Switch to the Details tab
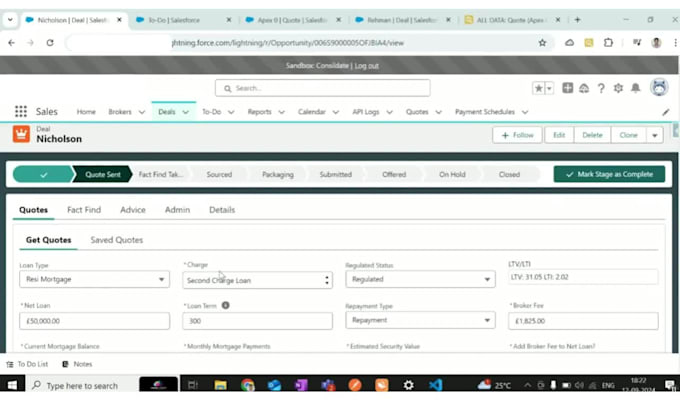 click(x=222, y=210)
